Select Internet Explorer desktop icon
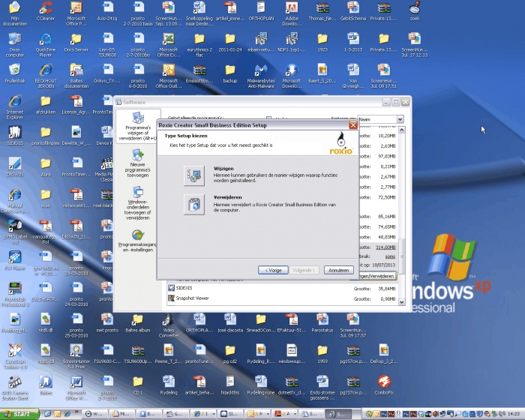This screenshot has height=420, width=525. point(15,107)
